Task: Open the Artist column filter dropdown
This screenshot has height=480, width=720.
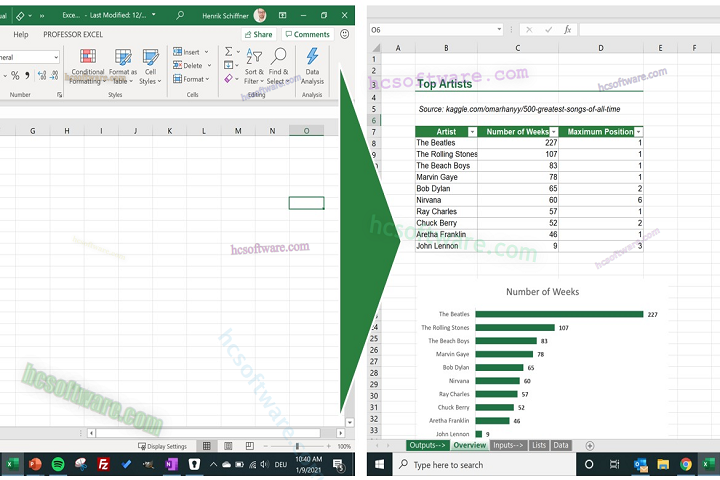Action: (x=472, y=132)
